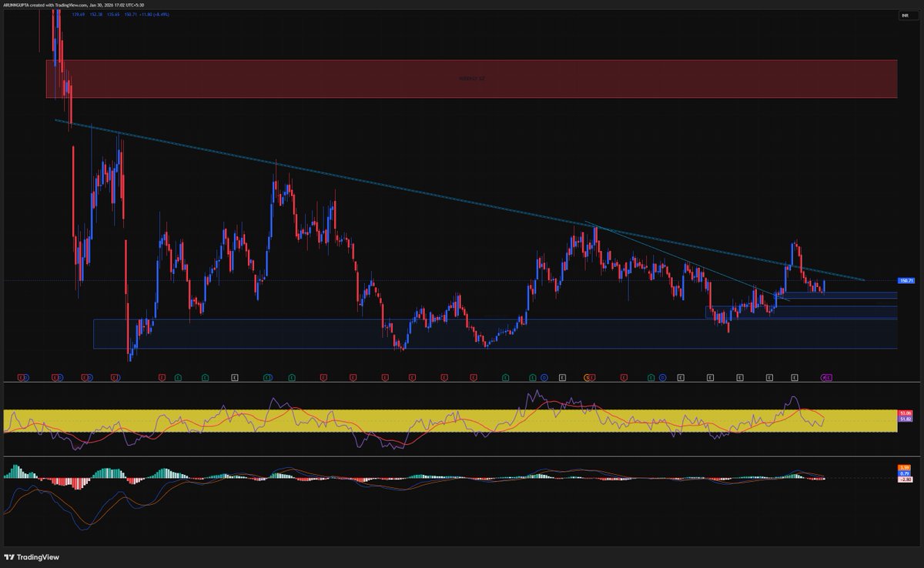Click the blue 0.79 MACD value label
This screenshot has width=924, height=568.
[x=906, y=473]
